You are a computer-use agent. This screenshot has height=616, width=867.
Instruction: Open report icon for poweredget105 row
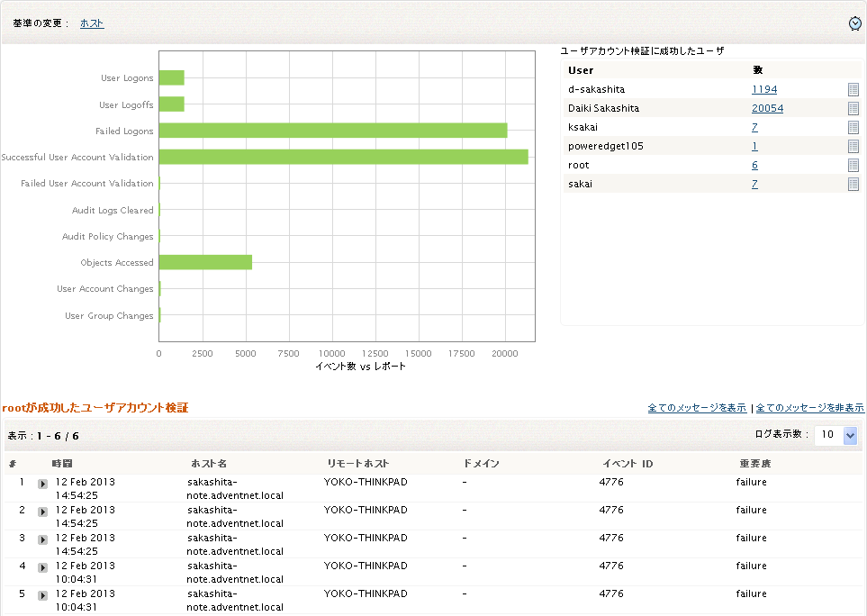coord(853,147)
